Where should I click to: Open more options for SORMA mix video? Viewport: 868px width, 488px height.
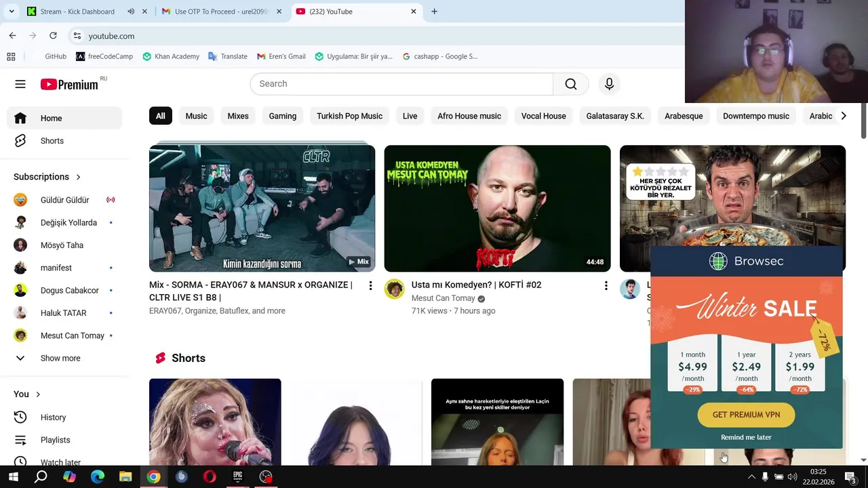click(x=370, y=286)
